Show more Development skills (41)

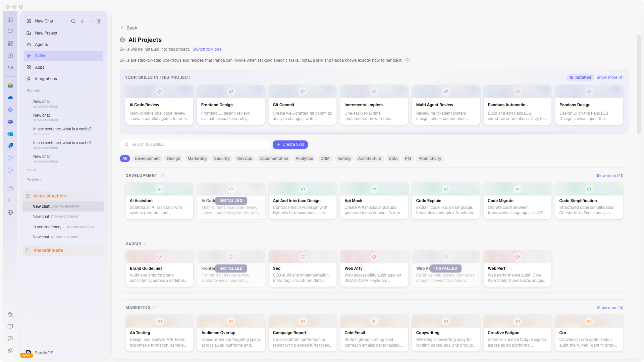click(x=609, y=176)
